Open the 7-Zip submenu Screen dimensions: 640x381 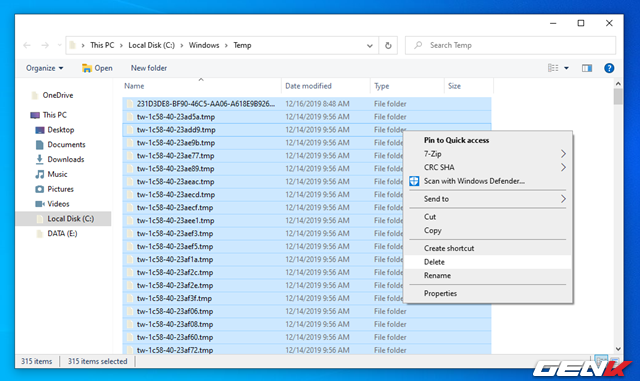click(x=488, y=154)
